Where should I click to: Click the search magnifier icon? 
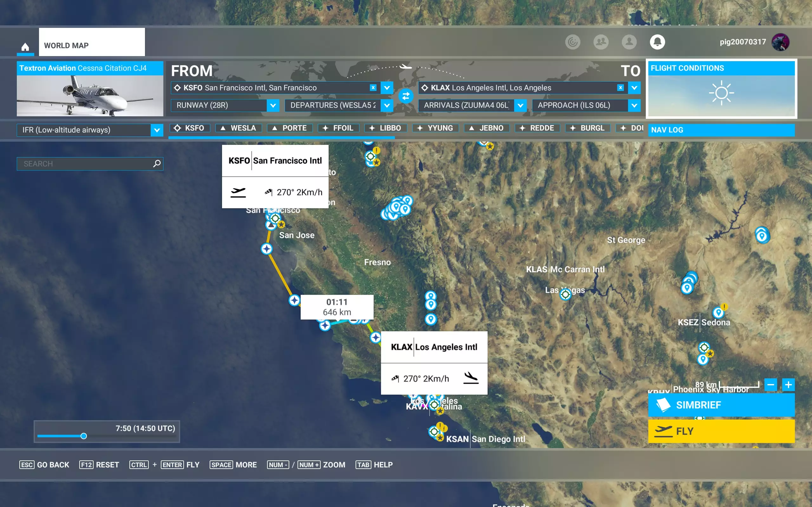[157, 164]
